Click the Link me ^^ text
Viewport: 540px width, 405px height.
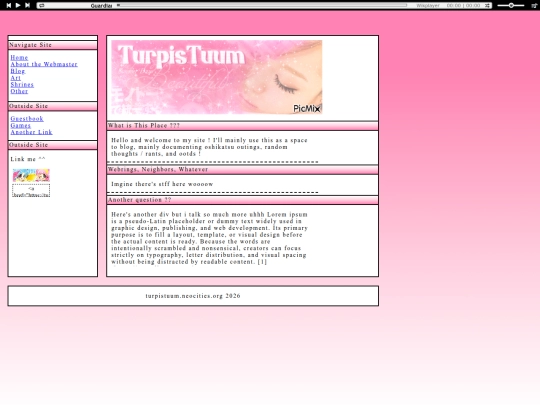click(x=28, y=159)
